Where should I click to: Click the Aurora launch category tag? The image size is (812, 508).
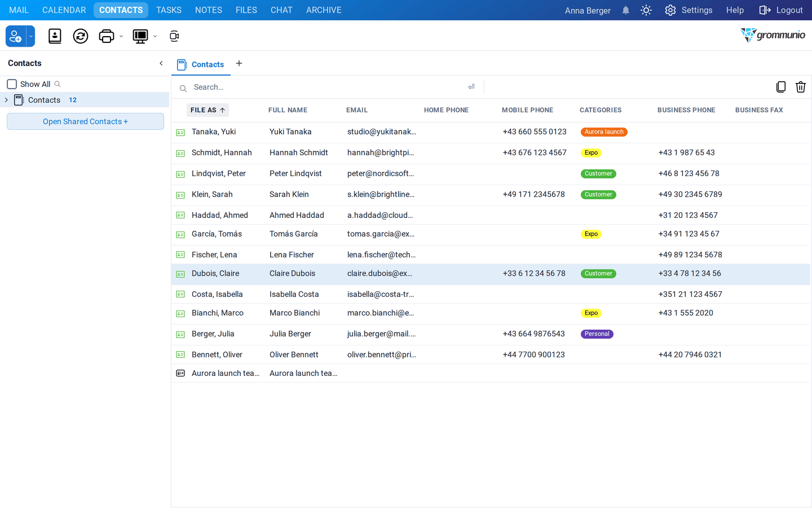[x=604, y=132]
